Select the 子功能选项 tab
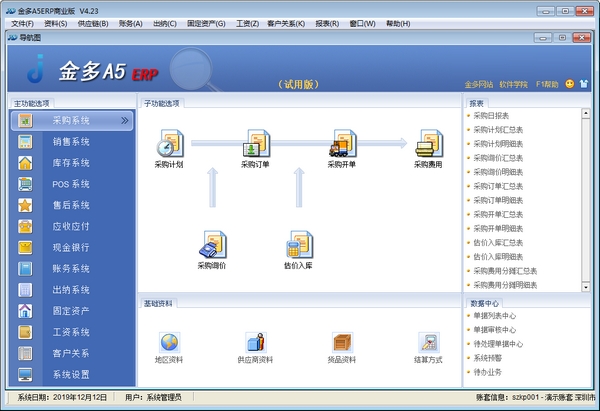The height and width of the screenshot is (411, 600). [162, 103]
